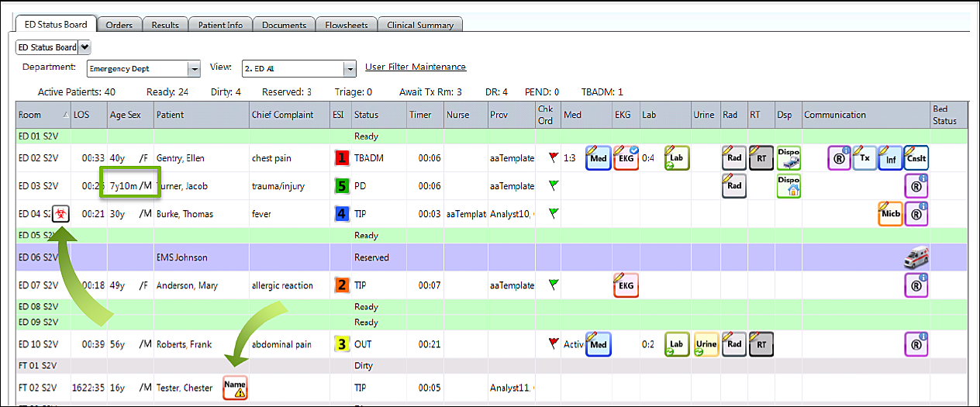Open the EKG icon for Anderson, Mary

(626, 285)
